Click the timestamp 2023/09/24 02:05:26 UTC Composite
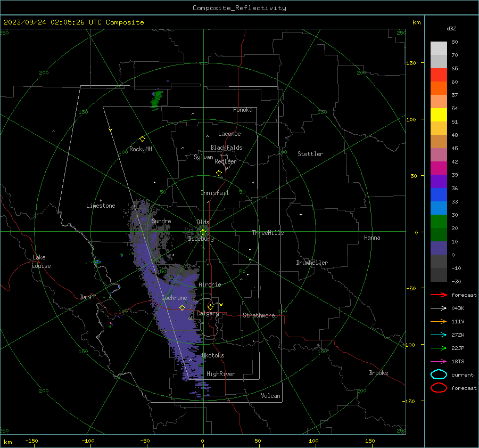 [73, 22]
